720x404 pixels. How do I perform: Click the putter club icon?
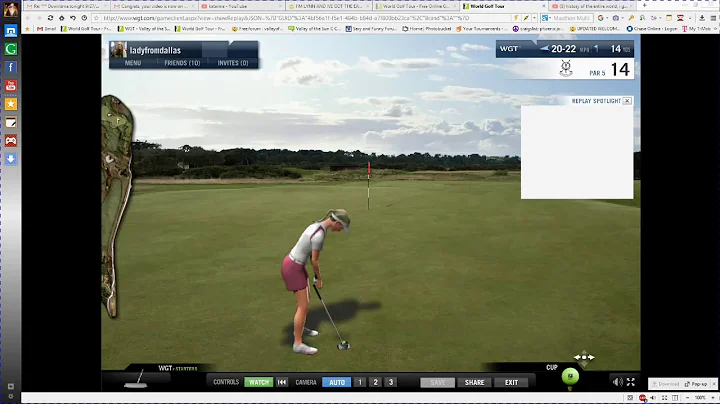tap(136, 380)
